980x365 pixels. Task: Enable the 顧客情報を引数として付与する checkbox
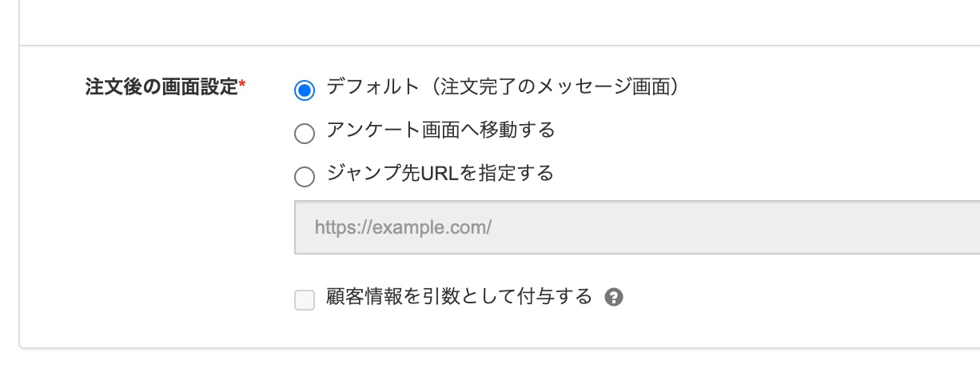305,300
